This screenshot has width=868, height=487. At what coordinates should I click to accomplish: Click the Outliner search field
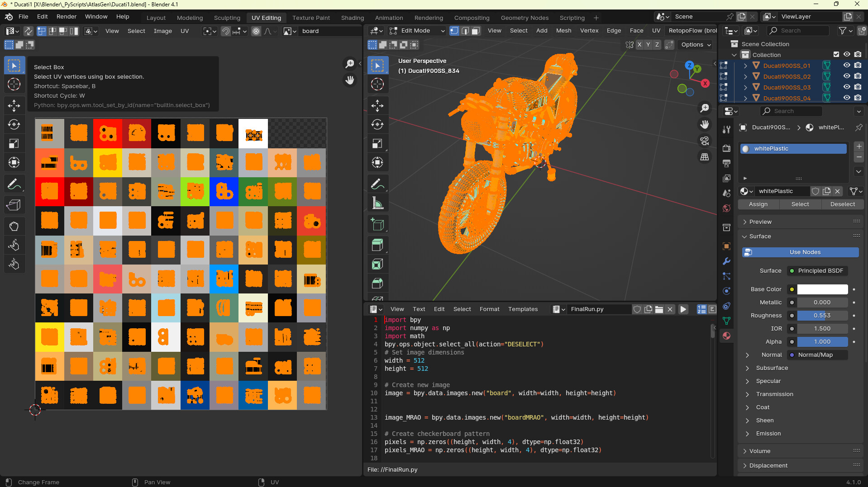(x=798, y=31)
